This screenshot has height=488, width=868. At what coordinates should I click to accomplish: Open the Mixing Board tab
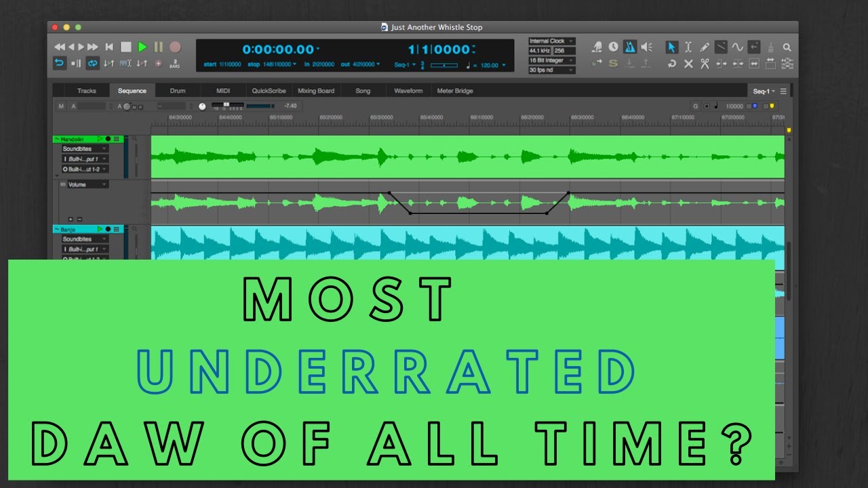click(x=316, y=91)
